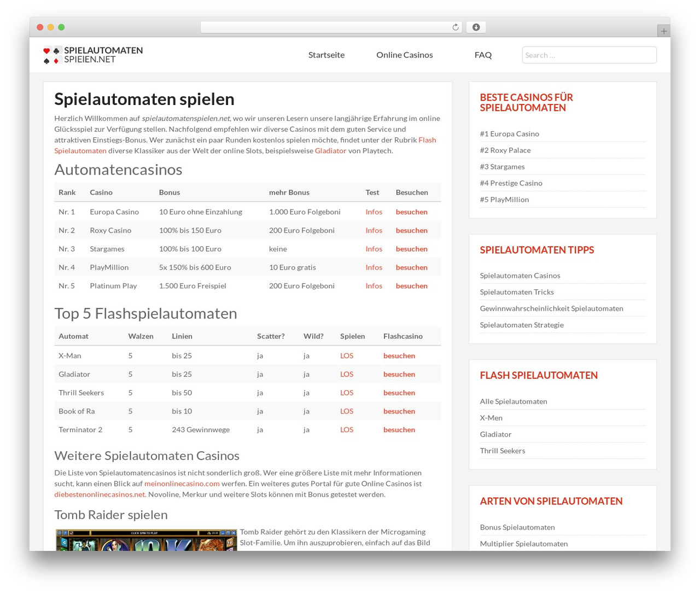Open #4 Prestige Casino sidebar link
The image size is (700, 593).
tap(511, 183)
